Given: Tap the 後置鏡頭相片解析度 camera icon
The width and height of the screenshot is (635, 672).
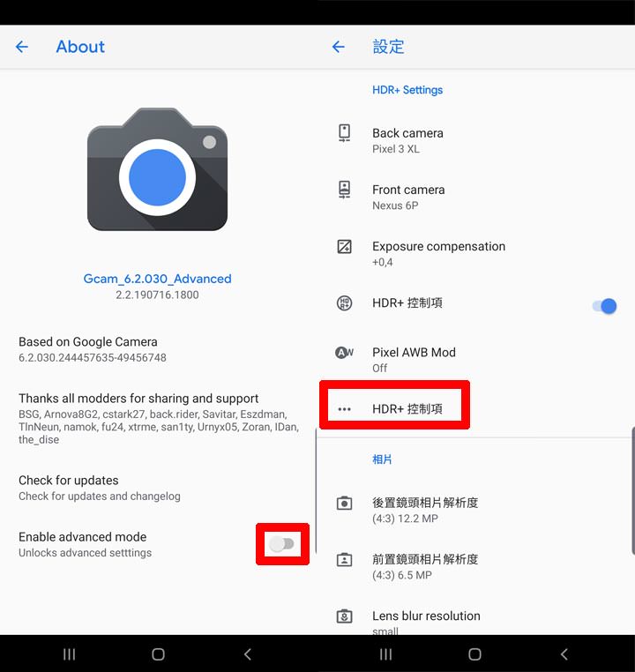Looking at the screenshot, I should tap(345, 503).
